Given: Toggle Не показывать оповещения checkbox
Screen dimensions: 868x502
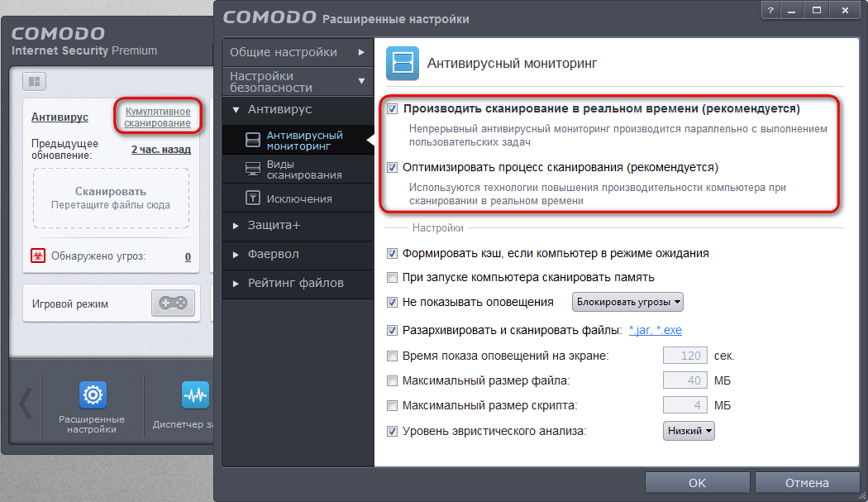Looking at the screenshot, I should click(392, 302).
